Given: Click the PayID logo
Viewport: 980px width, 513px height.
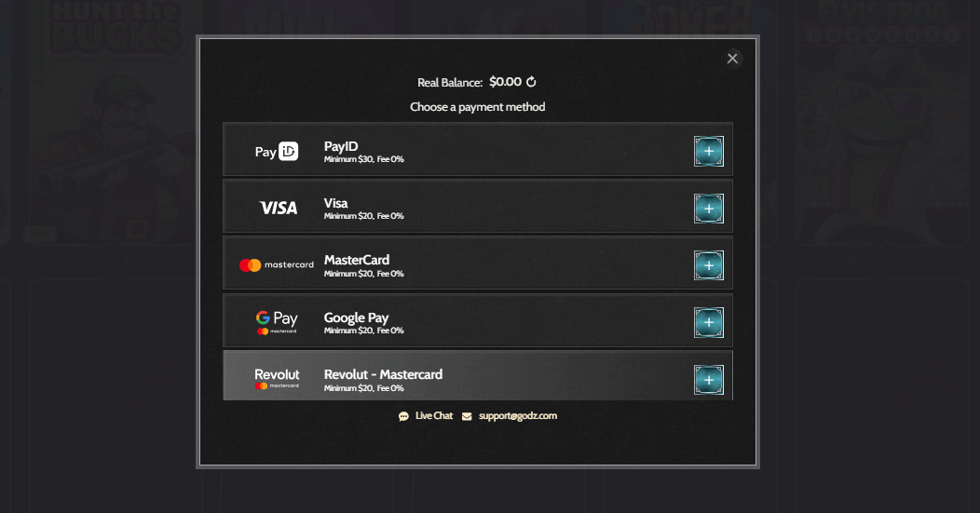Looking at the screenshot, I should click(277, 151).
